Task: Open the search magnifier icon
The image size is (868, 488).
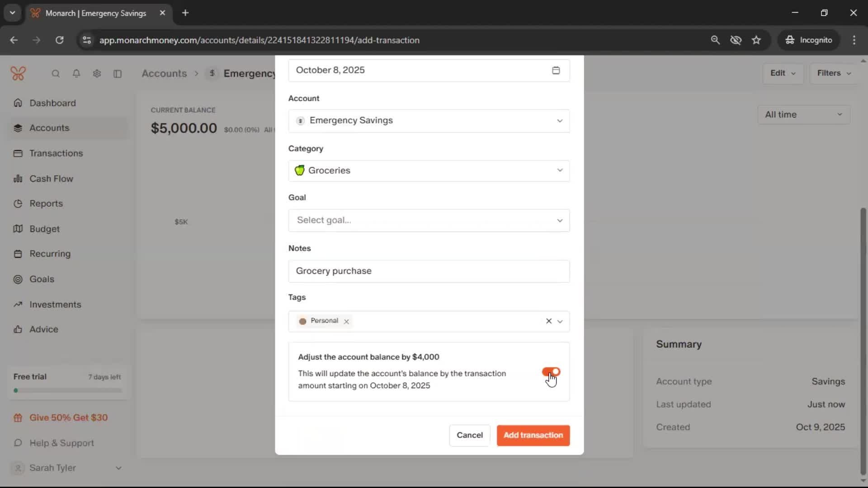Action: point(56,74)
